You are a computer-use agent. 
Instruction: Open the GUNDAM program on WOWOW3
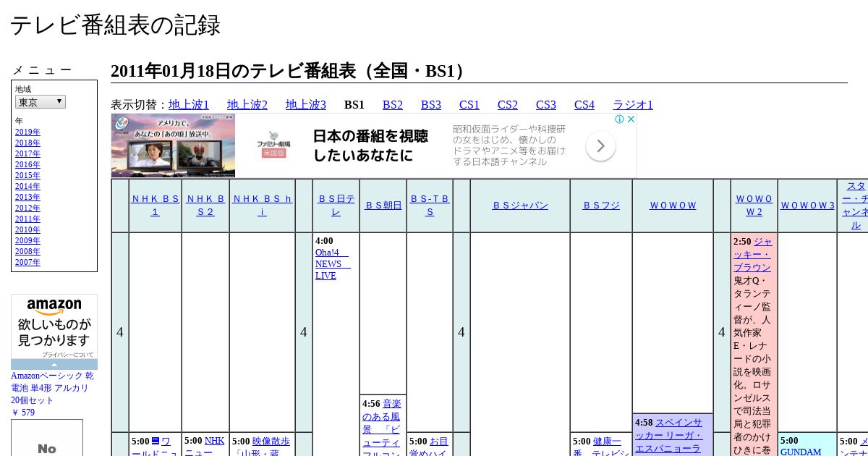point(801,452)
